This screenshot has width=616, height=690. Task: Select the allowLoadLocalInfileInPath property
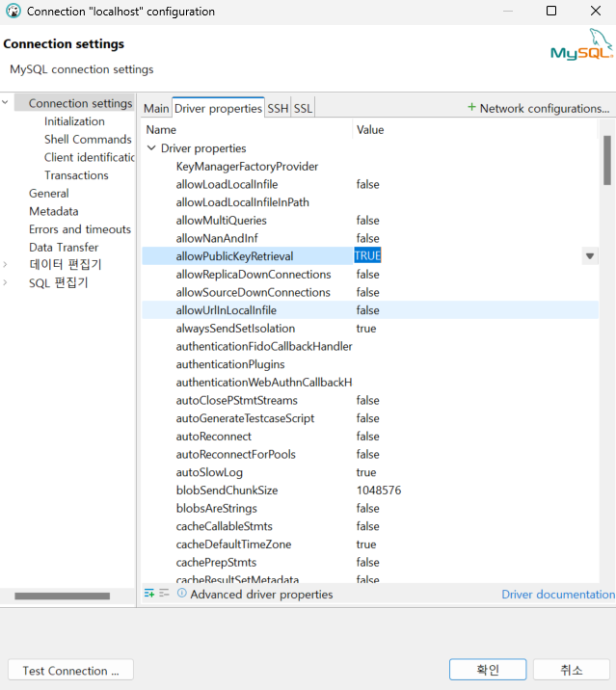click(x=243, y=202)
